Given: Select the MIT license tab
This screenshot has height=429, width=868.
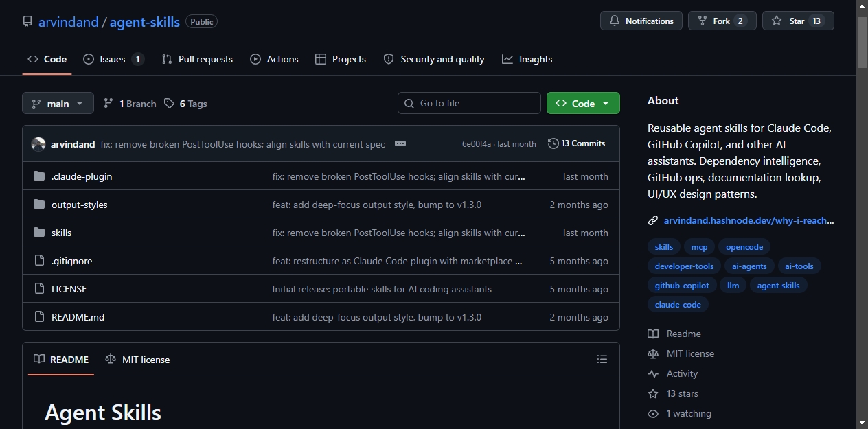Looking at the screenshot, I should tap(137, 359).
